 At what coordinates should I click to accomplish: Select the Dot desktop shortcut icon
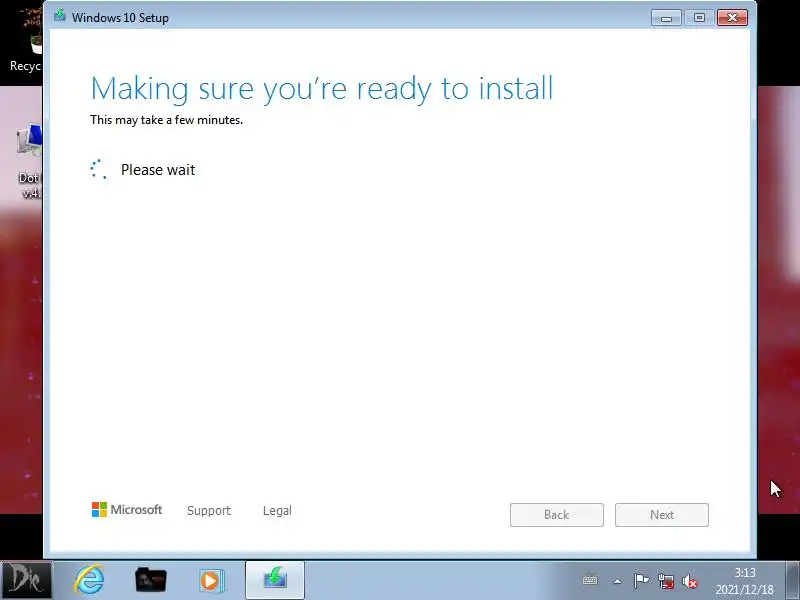[29, 161]
